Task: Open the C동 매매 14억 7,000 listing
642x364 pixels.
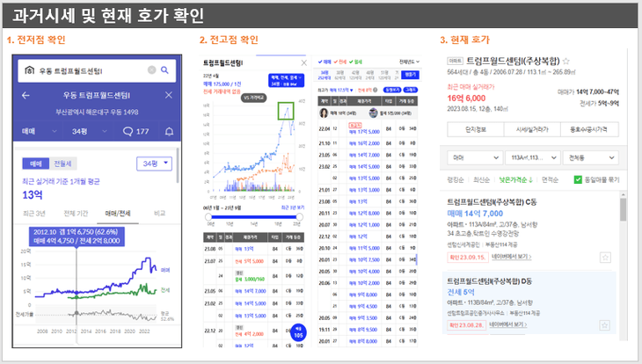Action: click(529, 230)
